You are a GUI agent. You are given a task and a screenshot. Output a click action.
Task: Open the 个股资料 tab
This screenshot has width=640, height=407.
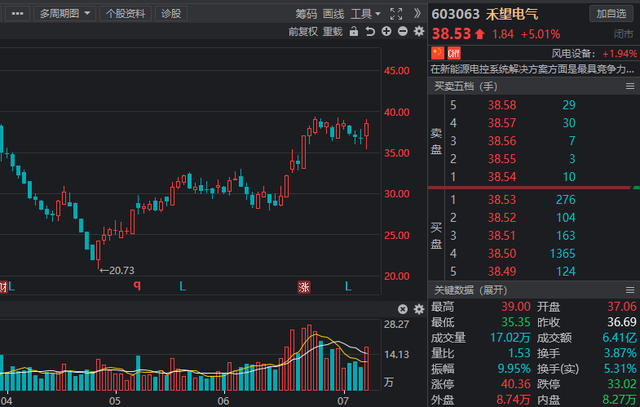click(125, 14)
